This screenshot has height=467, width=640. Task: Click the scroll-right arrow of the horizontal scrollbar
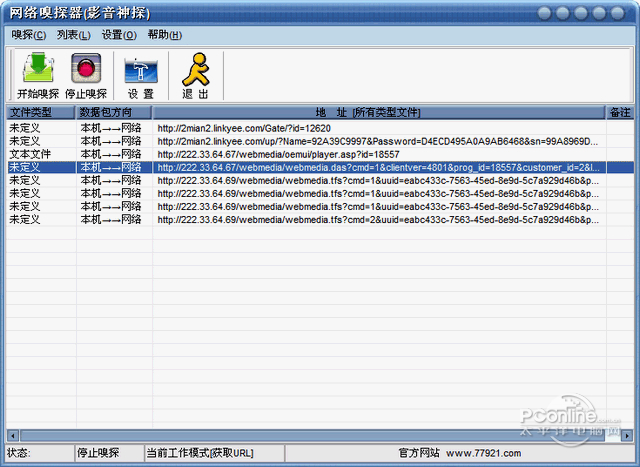(627, 436)
